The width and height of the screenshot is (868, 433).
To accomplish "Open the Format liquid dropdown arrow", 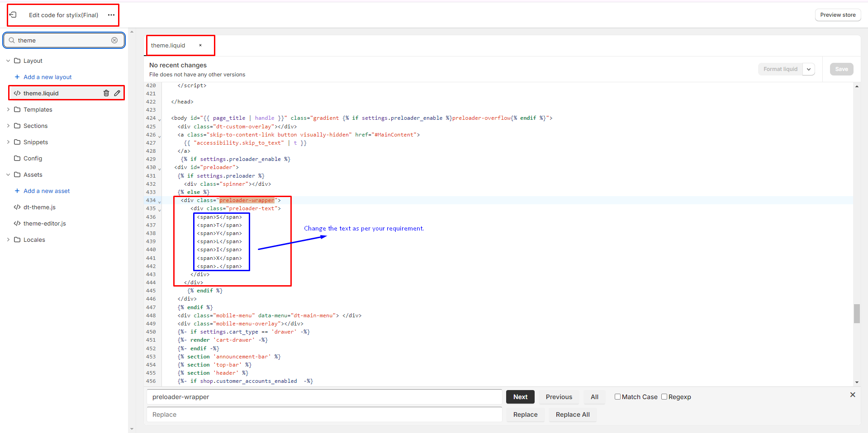I will pos(809,69).
